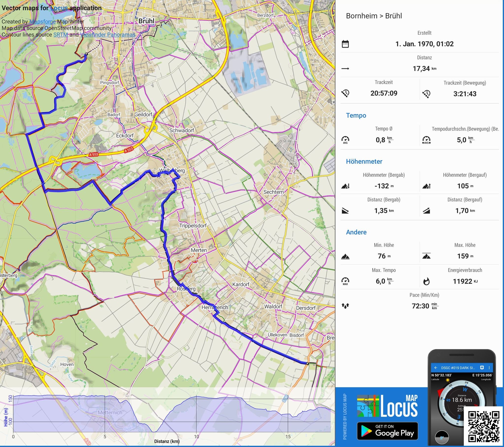Click the max speed gauge icon
The width and height of the screenshot is (504, 447).
pyautogui.click(x=345, y=281)
